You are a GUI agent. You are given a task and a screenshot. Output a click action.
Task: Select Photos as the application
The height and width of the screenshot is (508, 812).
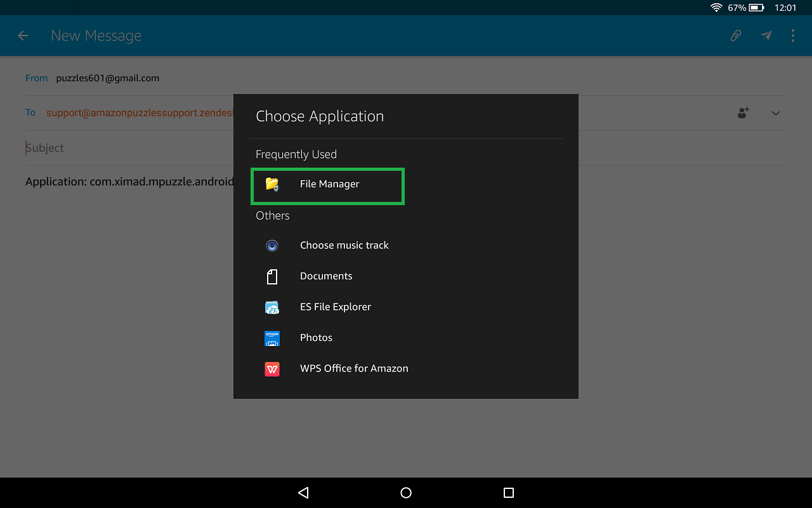[x=316, y=338]
